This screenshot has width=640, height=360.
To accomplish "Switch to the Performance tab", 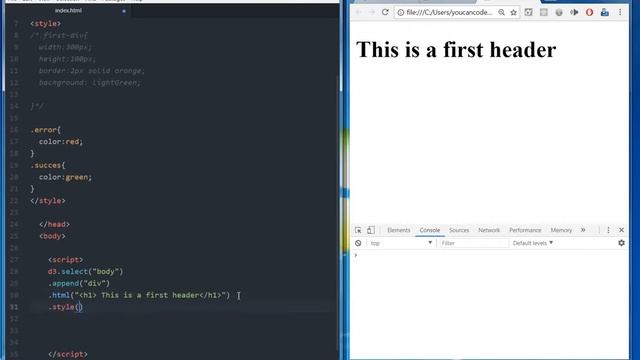I will click(525, 230).
